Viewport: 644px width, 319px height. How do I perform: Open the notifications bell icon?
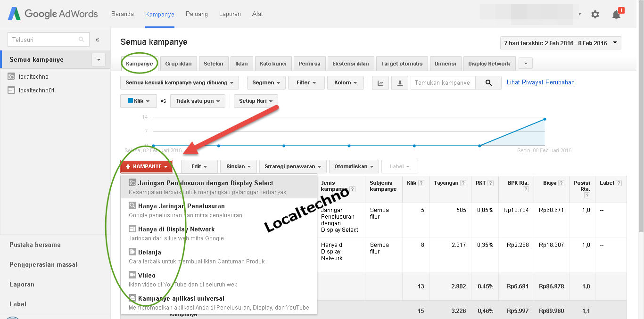point(617,14)
